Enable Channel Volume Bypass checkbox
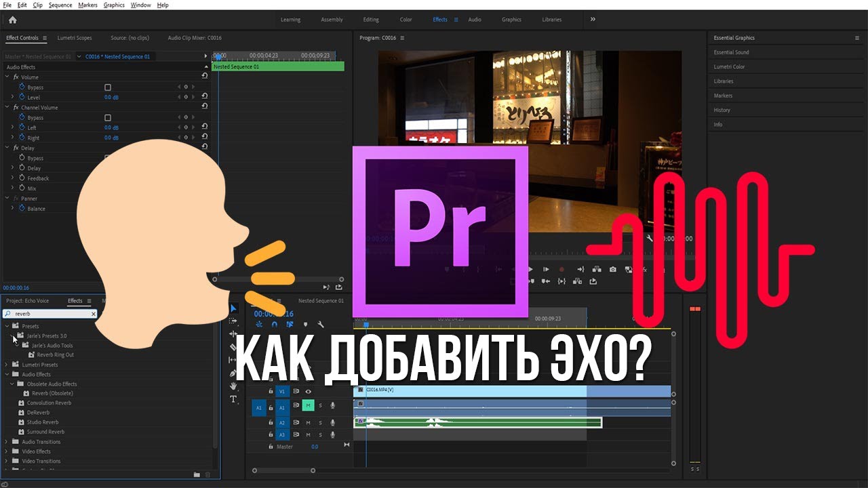The height and width of the screenshot is (488, 868). pos(107,118)
